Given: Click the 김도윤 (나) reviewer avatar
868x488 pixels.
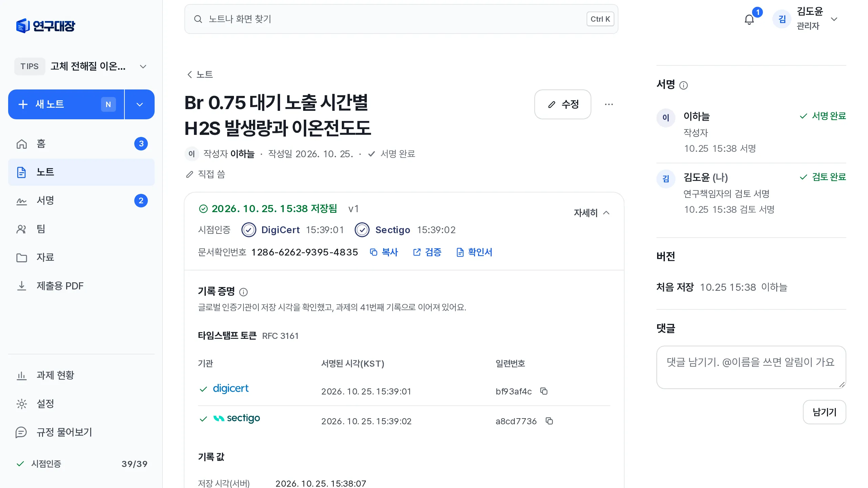Looking at the screenshot, I should pos(666,179).
